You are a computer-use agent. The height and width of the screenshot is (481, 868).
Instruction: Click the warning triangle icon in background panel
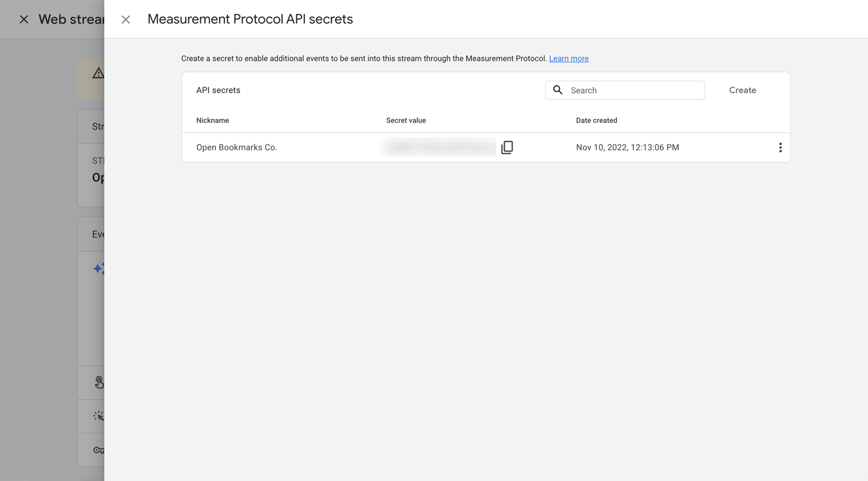point(98,73)
